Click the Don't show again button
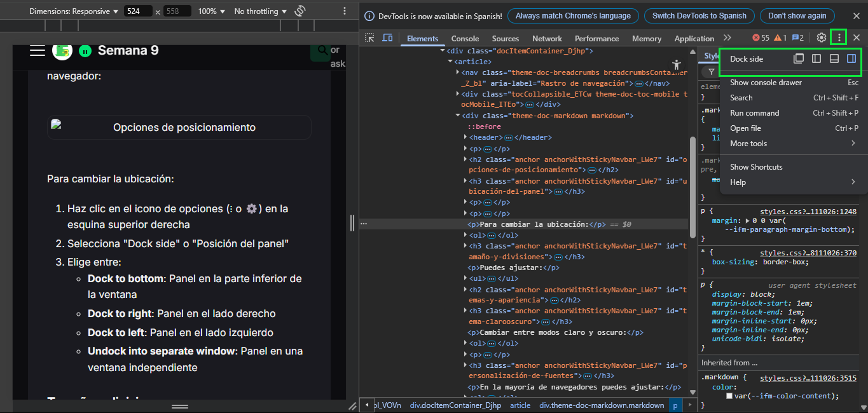The height and width of the screenshot is (413, 868). coord(797,16)
